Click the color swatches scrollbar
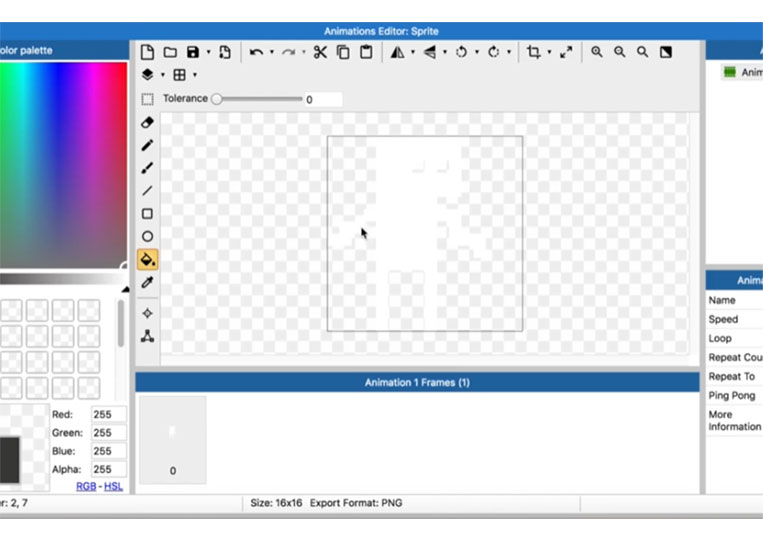This screenshot has height=541, width=763. 121,324
